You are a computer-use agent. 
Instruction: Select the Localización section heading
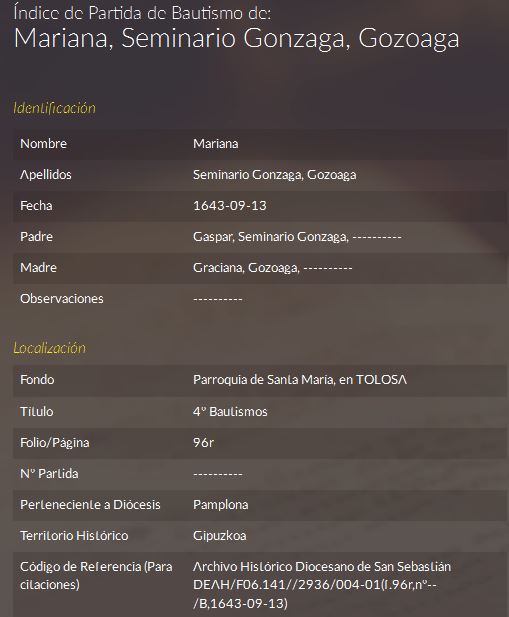tap(49, 348)
